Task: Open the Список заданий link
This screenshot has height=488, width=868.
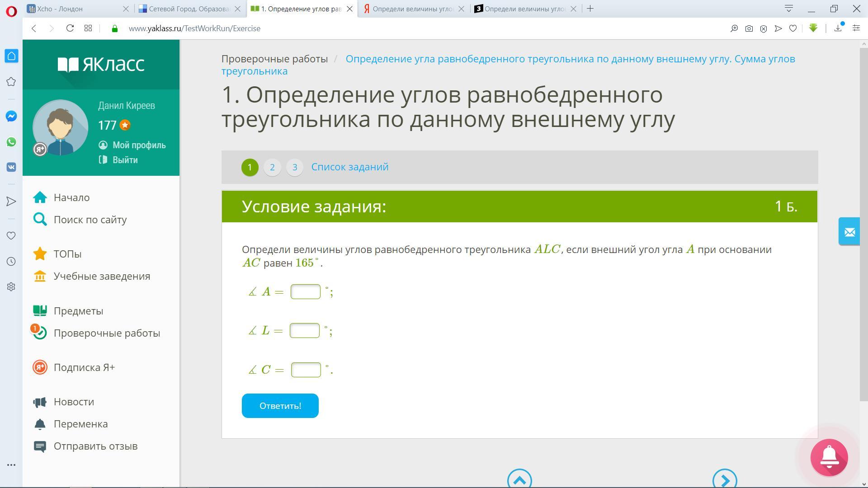Action: click(349, 167)
